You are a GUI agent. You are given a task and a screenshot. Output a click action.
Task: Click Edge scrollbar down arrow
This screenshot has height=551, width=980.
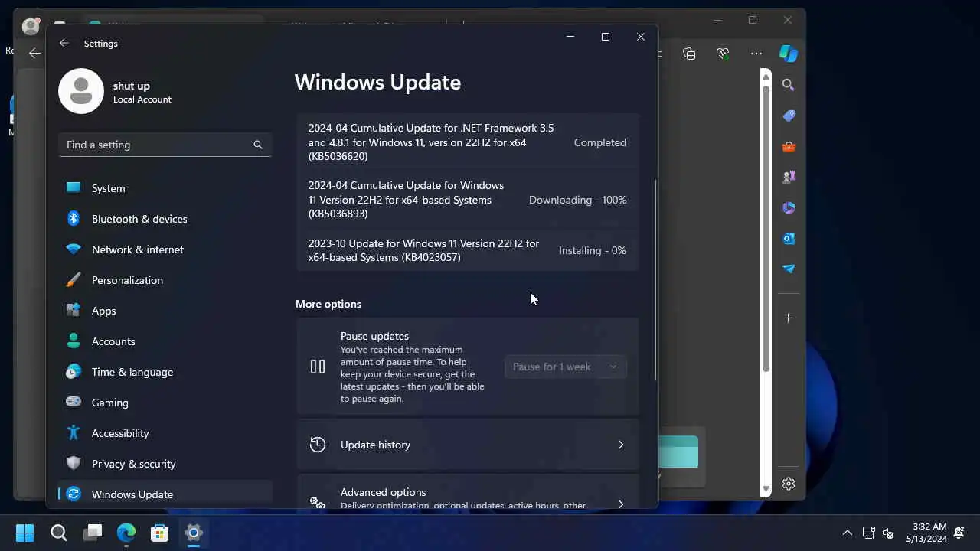click(766, 488)
